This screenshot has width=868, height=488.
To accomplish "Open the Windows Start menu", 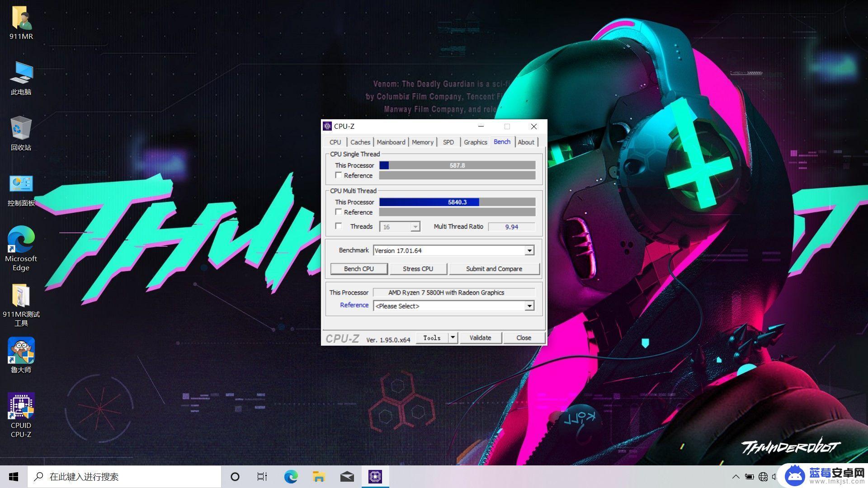I will point(14,477).
